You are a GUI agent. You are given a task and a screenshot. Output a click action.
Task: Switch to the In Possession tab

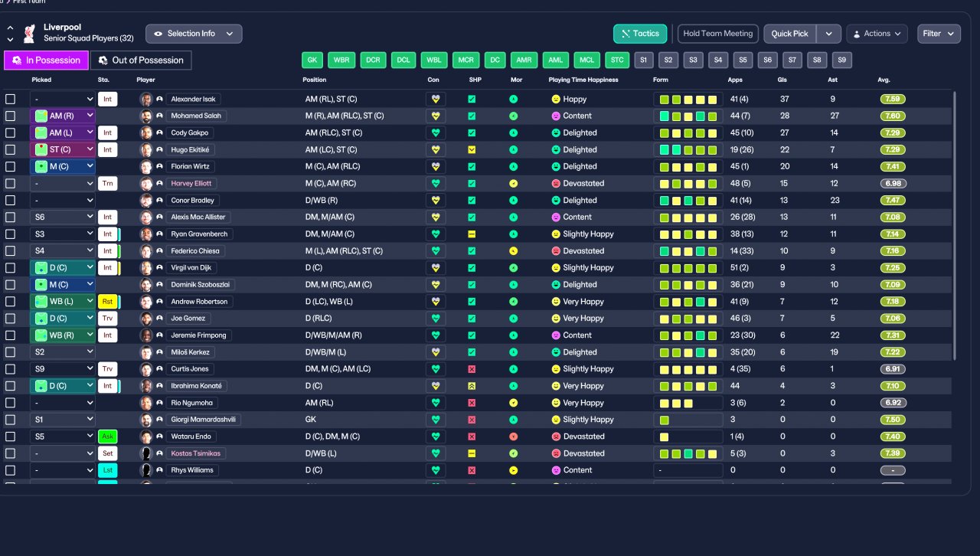(x=46, y=61)
